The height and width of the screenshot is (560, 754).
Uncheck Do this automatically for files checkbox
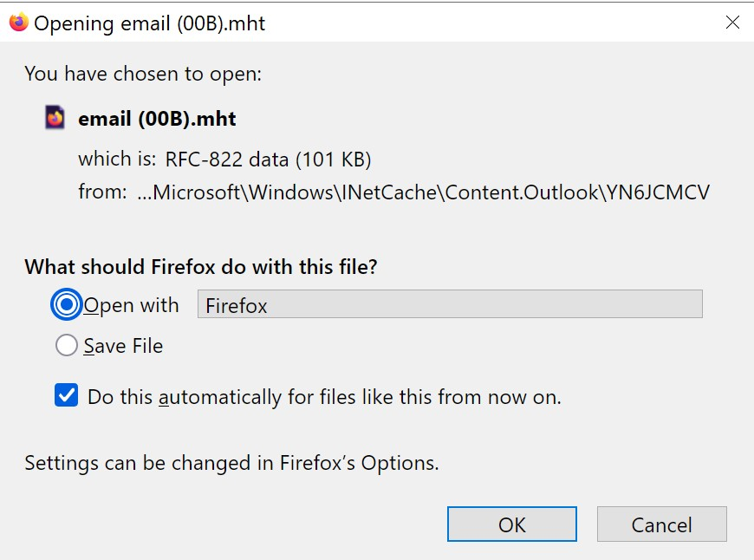(67, 395)
